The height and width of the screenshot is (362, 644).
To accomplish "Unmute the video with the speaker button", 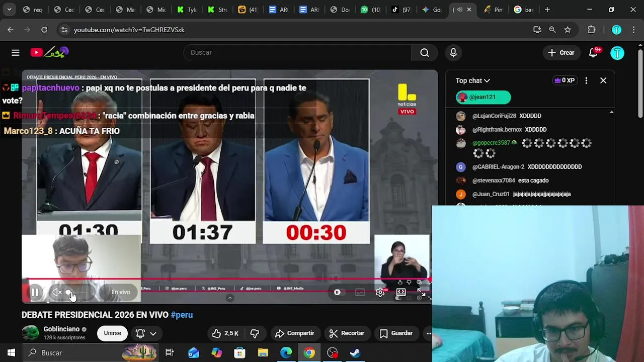I will click(57, 292).
